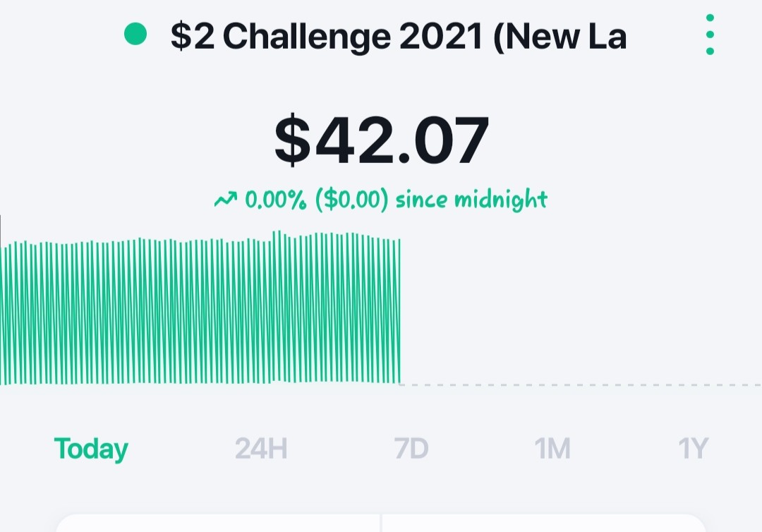Viewport: 762px width, 532px height.
Task: Click the dashed baseline after the chart
Action: [x=580, y=385]
